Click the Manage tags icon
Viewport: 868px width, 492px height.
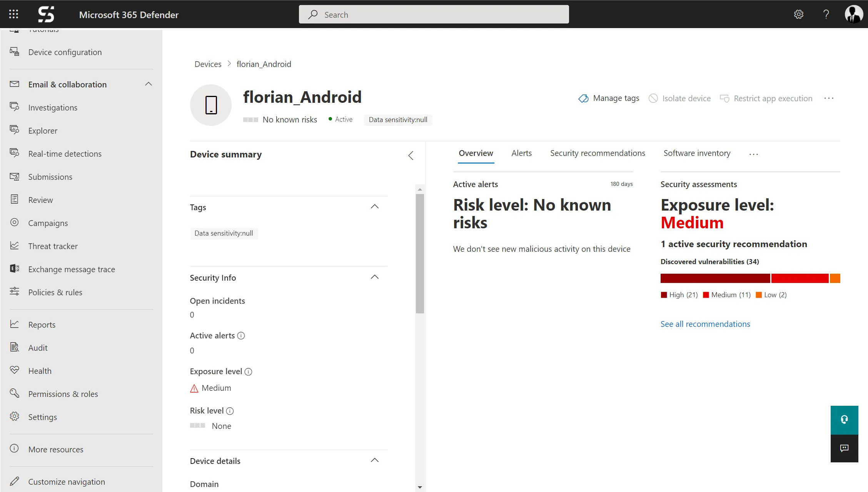click(583, 99)
